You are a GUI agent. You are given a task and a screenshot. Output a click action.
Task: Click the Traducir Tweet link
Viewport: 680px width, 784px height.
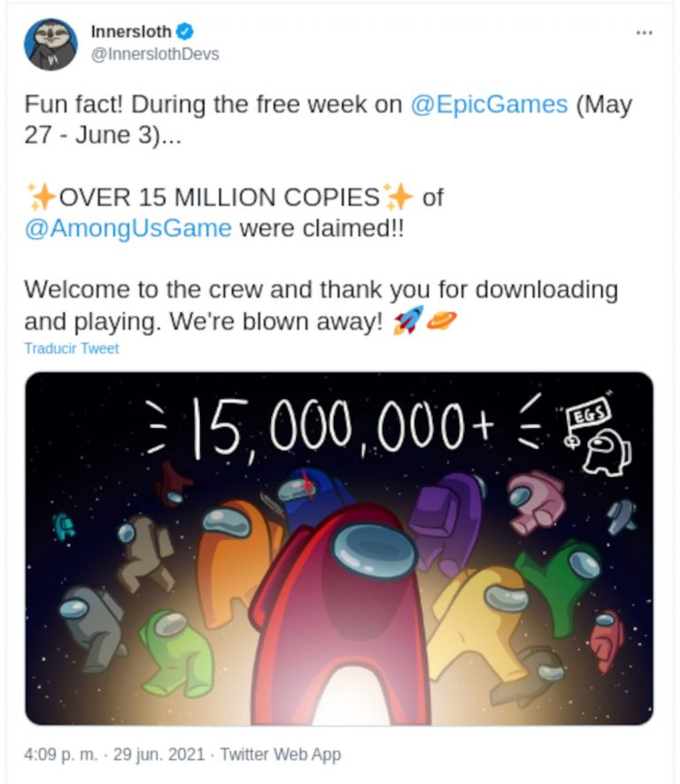(71, 349)
